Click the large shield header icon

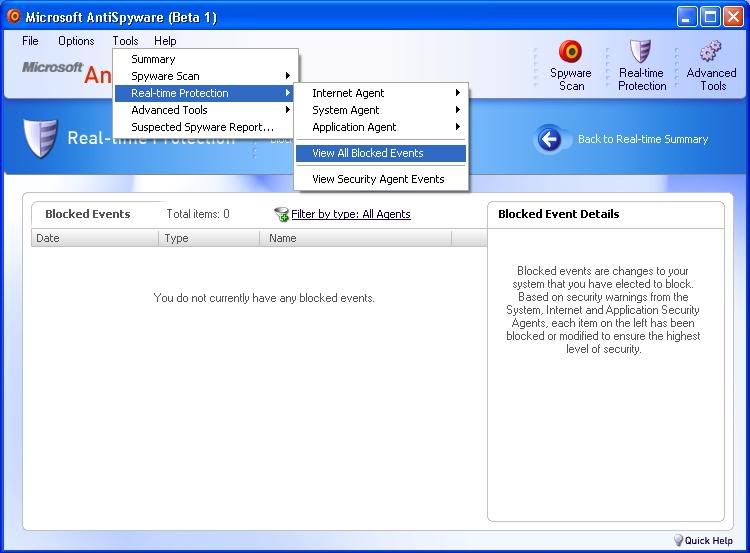[x=40, y=138]
